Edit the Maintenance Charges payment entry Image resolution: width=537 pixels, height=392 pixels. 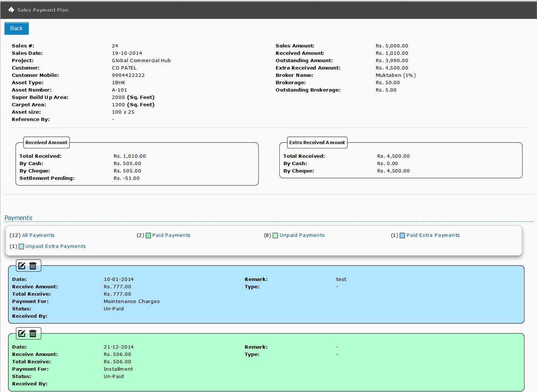click(22, 266)
